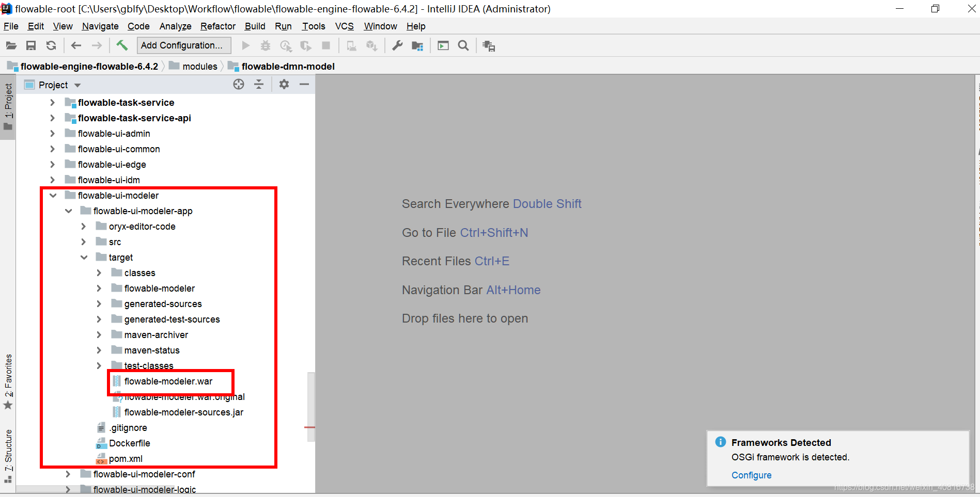Click the Update project VCS icon
Viewport: 980px width, 497px height.
371,46
